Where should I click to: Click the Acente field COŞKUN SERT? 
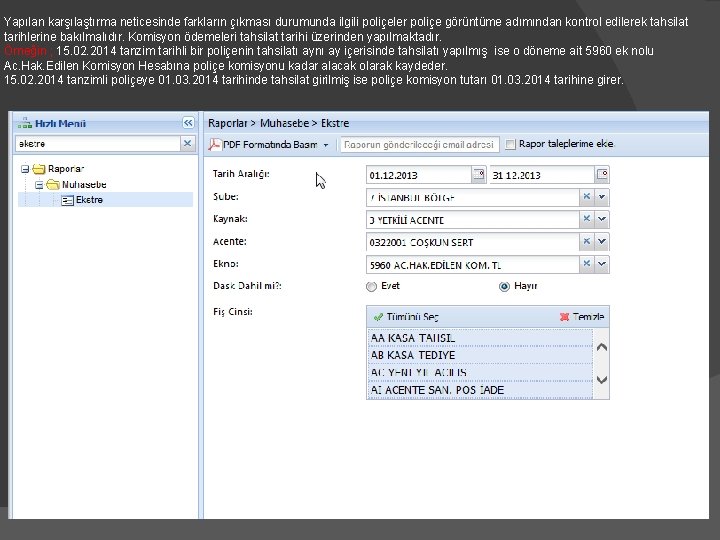(x=473, y=242)
